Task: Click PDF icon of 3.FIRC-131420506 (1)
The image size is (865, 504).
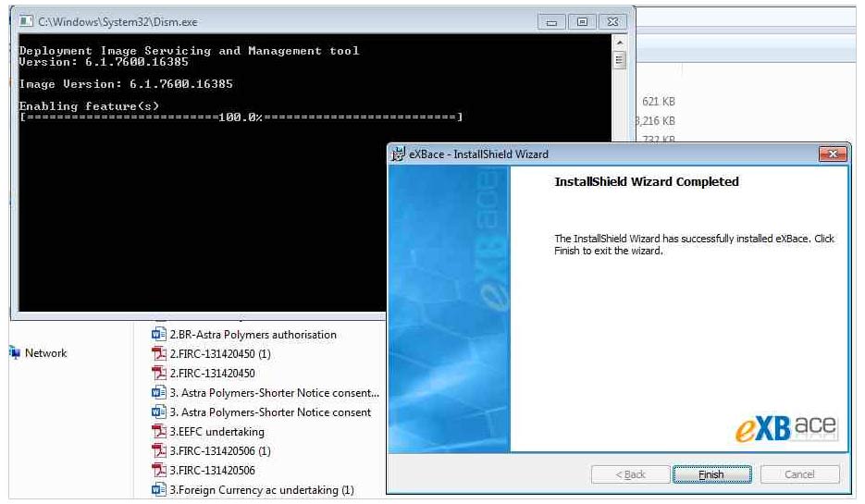Action: click(159, 450)
